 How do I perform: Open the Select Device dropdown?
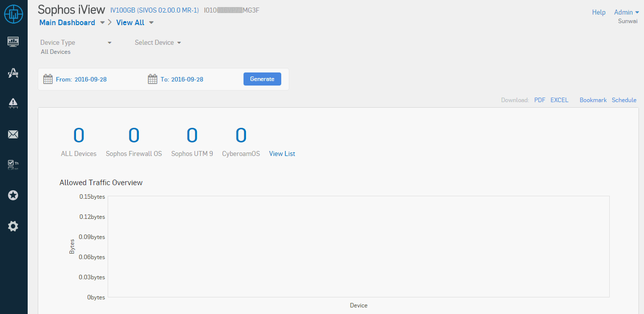pyautogui.click(x=157, y=43)
